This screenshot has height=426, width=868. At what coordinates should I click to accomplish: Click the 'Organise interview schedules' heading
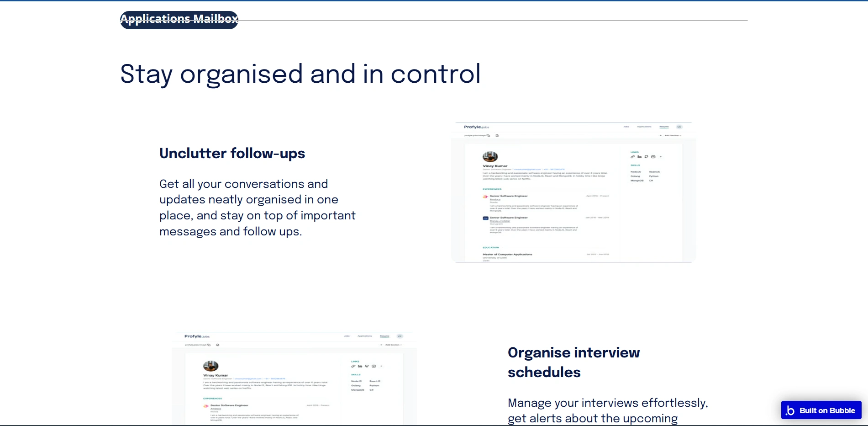(x=573, y=362)
